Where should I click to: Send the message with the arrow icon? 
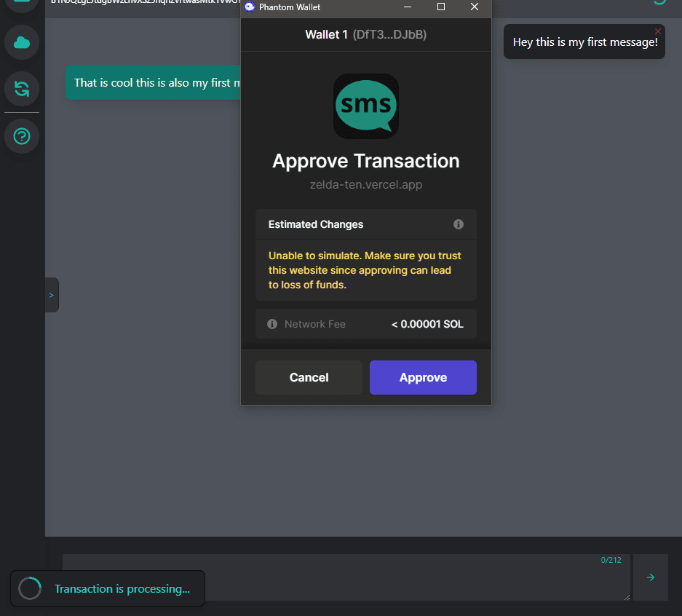tap(651, 577)
